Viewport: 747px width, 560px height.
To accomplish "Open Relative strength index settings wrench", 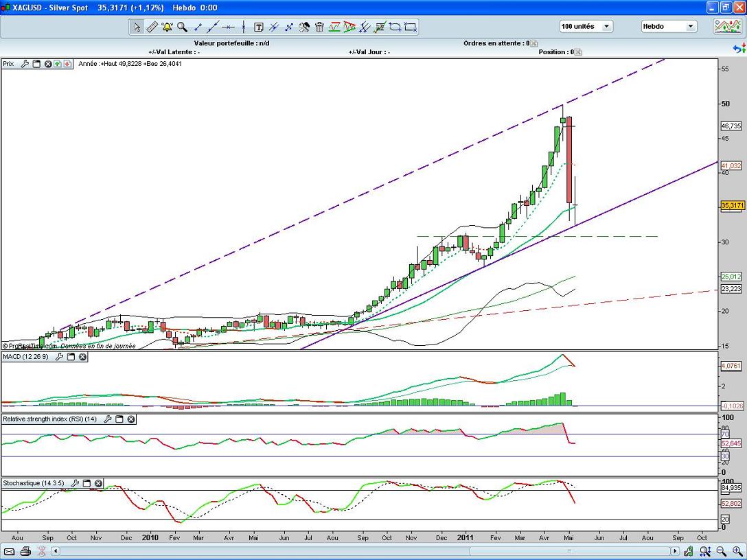I will click(x=107, y=419).
